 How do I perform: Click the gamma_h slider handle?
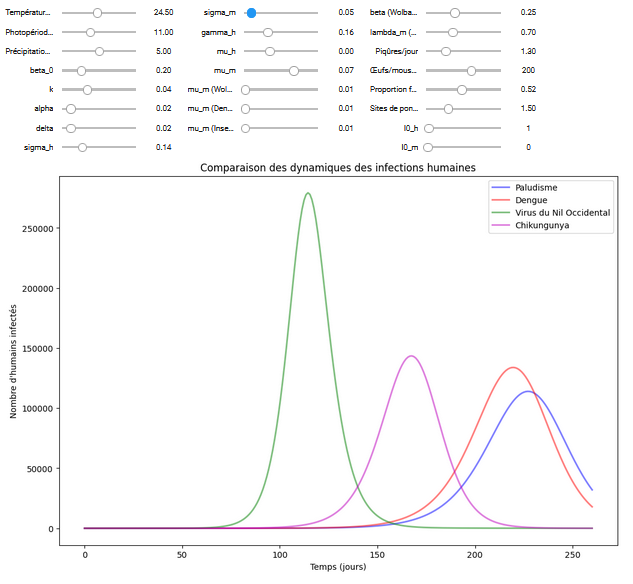268,32
